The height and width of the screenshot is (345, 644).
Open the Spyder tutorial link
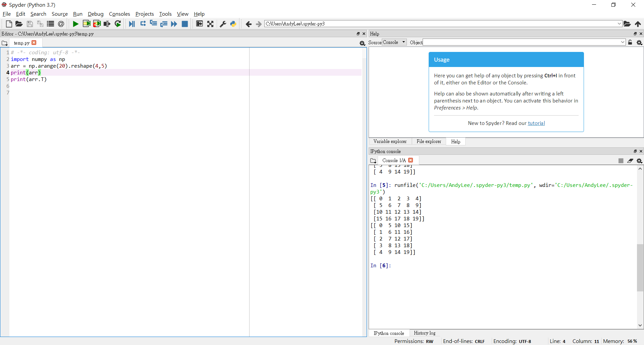536,123
